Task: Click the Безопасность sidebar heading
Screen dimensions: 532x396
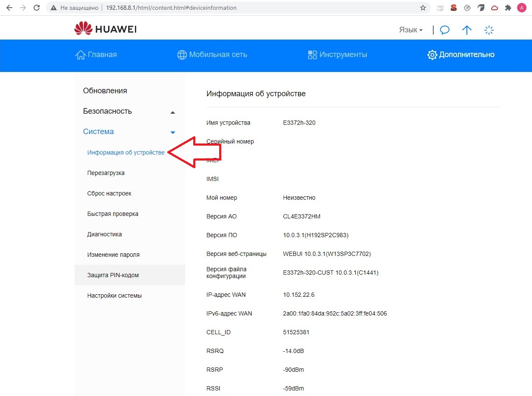Action: tap(107, 111)
